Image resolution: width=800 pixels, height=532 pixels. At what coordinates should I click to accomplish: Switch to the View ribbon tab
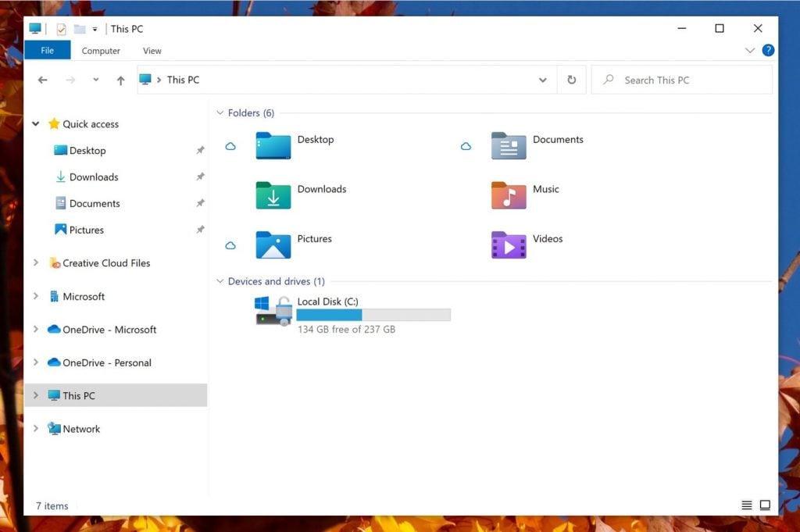[152, 50]
